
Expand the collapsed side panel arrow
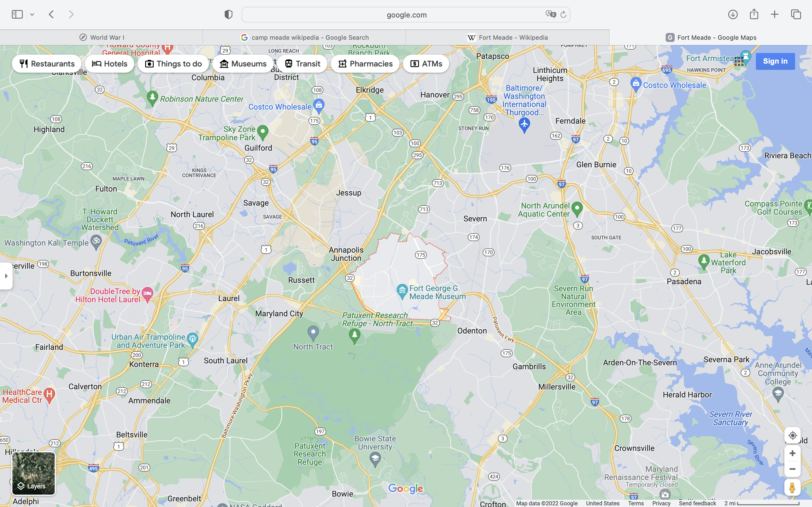coord(6,276)
